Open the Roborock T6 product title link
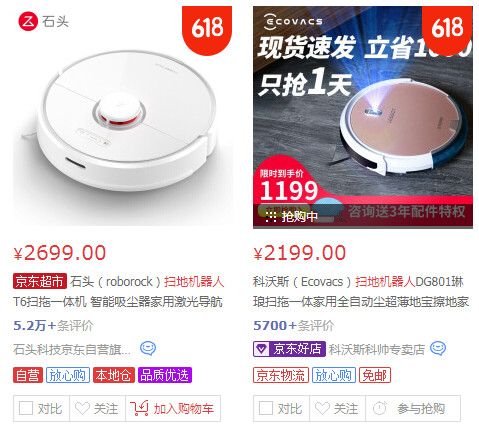Image resolution: width=479 pixels, height=425 pixels. tap(118, 292)
